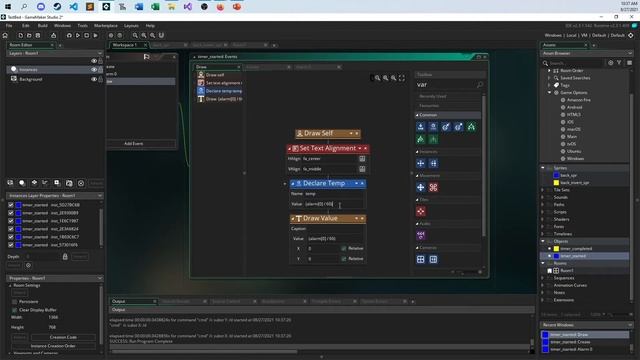640x360 pixels.
Task: Select the timer_completed object in Asset Browser
Action: 576,249
